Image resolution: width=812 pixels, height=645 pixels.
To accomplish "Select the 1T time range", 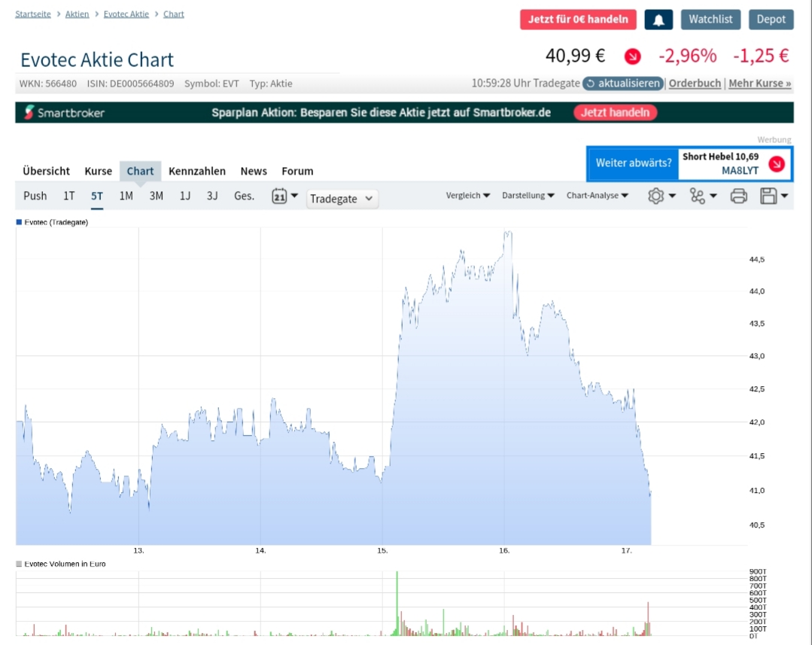I will [68, 196].
